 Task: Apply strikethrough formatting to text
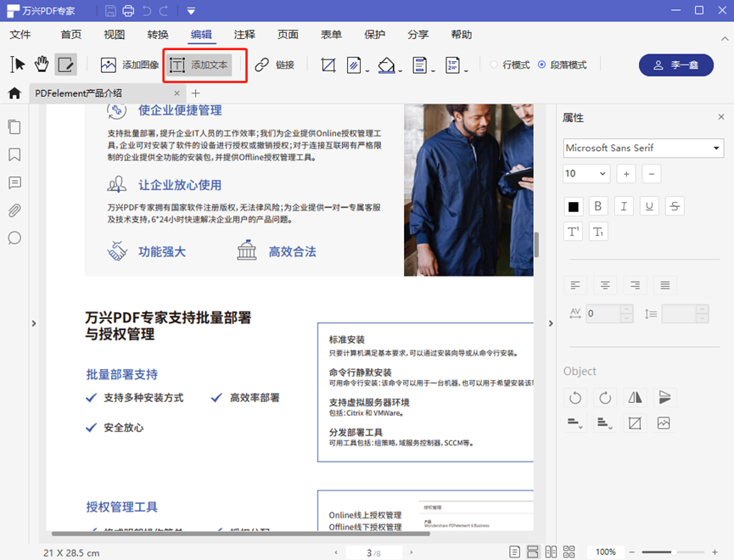(675, 205)
